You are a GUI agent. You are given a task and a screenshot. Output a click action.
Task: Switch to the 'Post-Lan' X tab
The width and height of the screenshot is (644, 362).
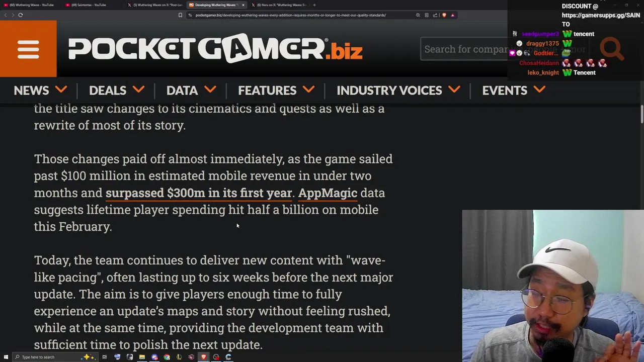point(156,5)
